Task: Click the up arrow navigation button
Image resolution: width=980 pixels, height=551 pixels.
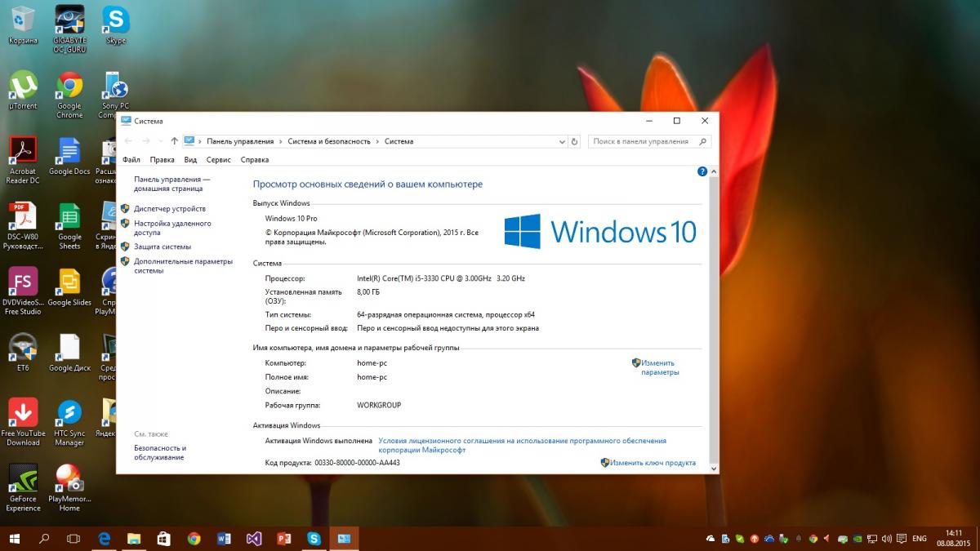Action: pos(174,141)
